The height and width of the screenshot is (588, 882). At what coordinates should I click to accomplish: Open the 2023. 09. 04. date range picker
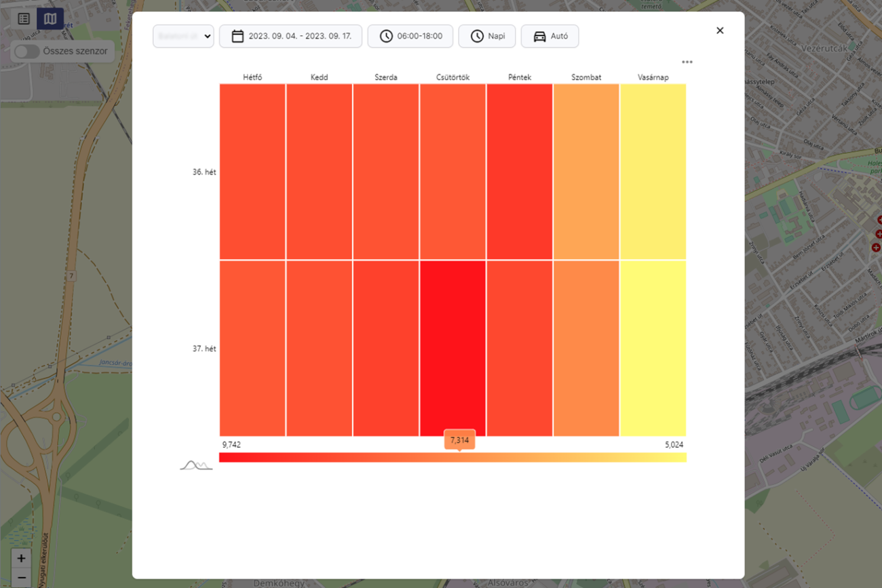click(299, 36)
